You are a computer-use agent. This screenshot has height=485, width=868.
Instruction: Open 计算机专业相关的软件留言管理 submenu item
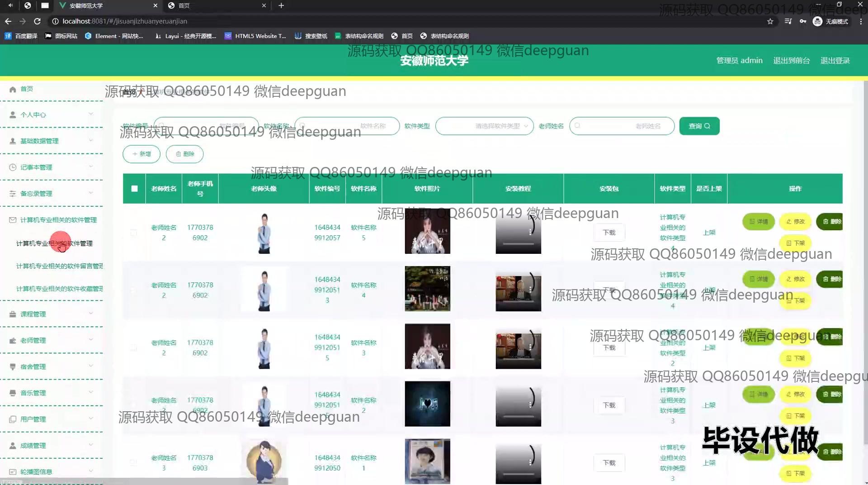(x=60, y=266)
